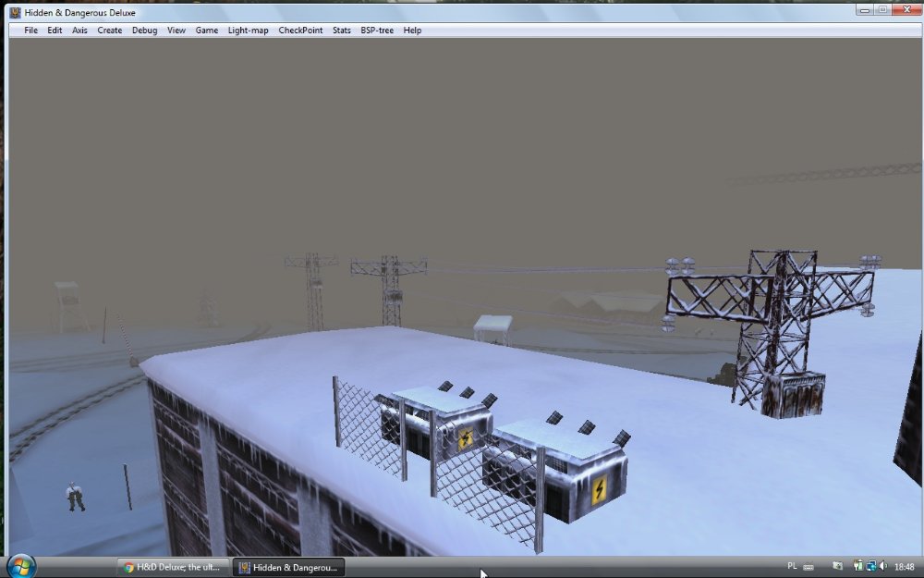Open the BSP-tree menu
Image resolution: width=924 pixels, height=578 pixels.
click(x=377, y=31)
